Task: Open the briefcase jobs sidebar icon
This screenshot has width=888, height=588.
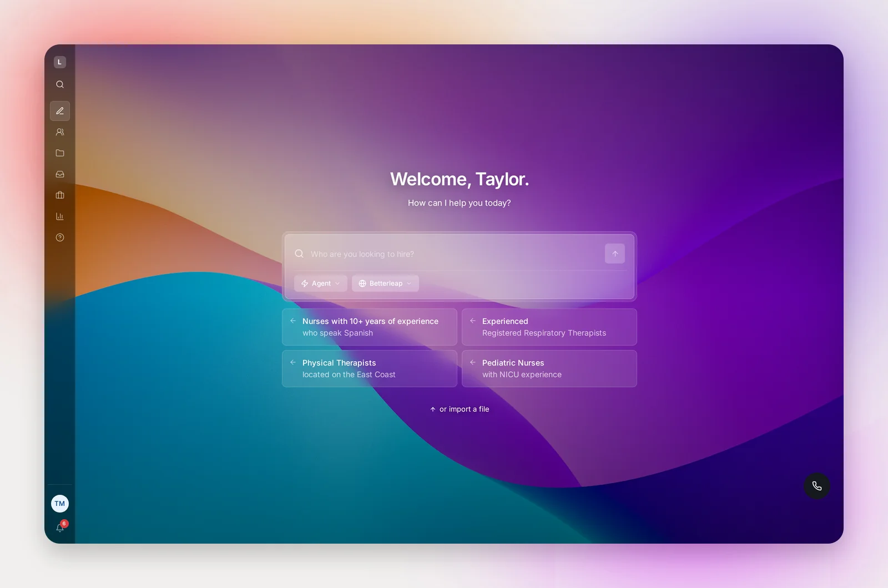Action: click(x=60, y=195)
